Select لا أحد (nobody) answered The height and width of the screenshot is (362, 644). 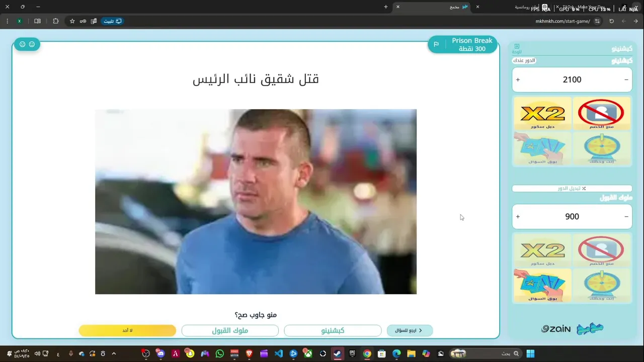point(127,330)
